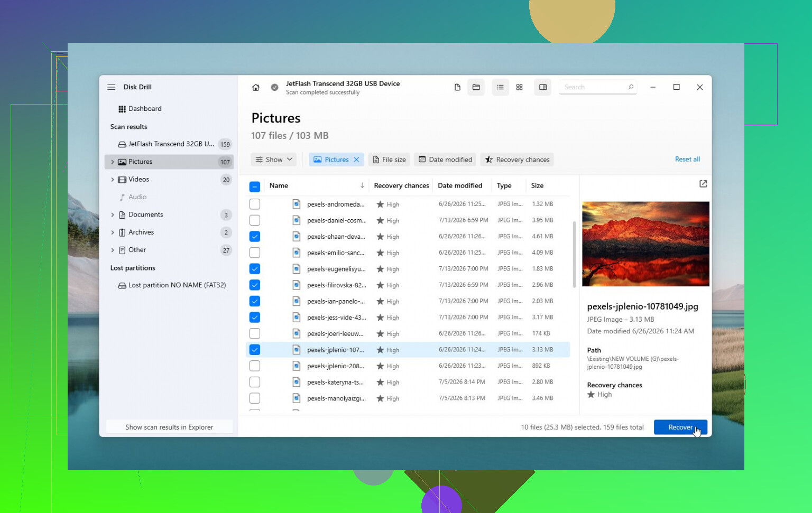Open preview in external window icon
812x513 pixels.
703,184
